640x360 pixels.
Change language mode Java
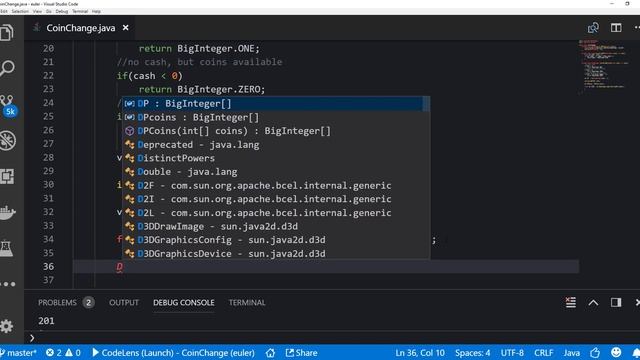[x=571, y=353]
